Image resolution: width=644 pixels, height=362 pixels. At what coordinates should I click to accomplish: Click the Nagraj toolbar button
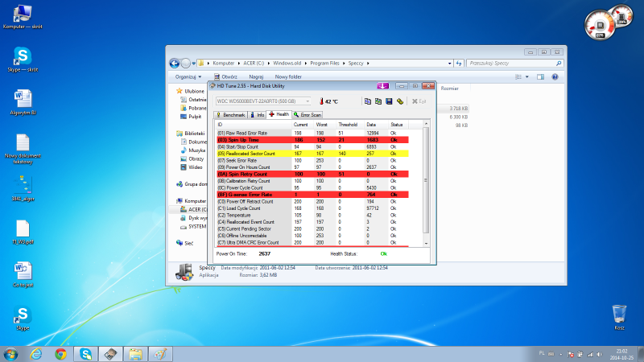coord(256,76)
